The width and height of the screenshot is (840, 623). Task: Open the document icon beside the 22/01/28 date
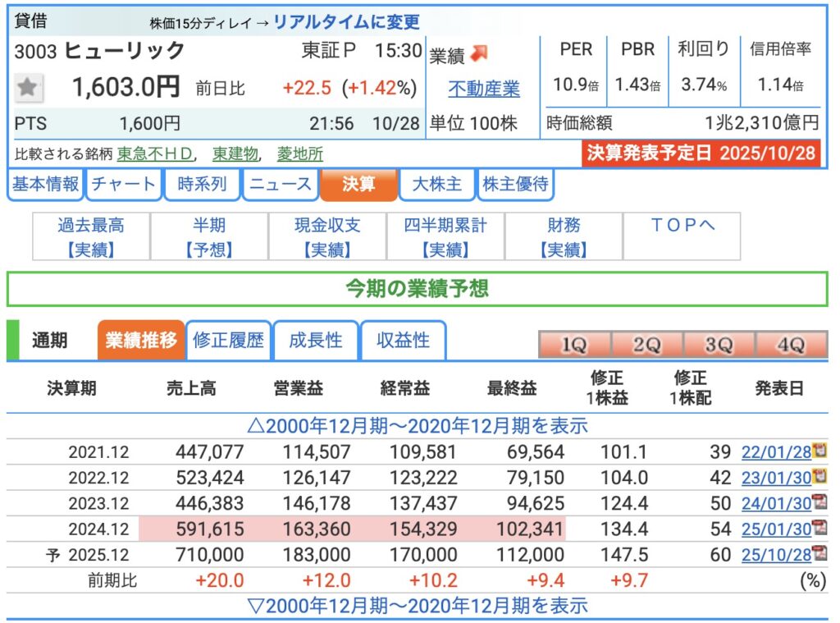(x=819, y=451)
